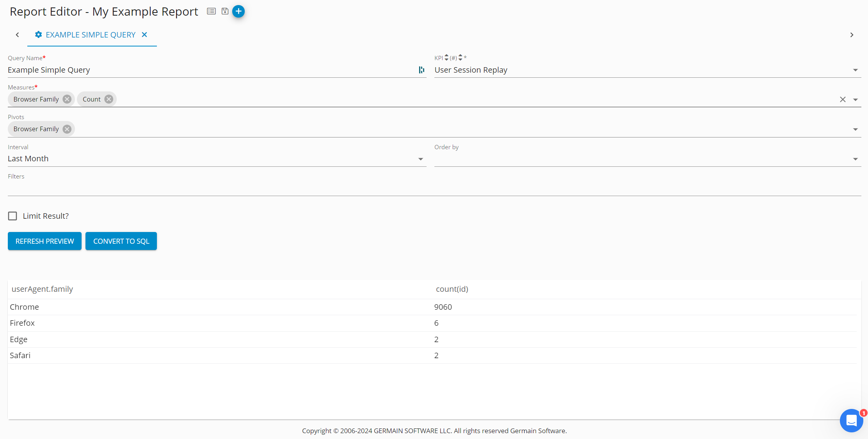Click the Refresh Preview button
The height and width of the screenshot is (439, 868).
44,241
